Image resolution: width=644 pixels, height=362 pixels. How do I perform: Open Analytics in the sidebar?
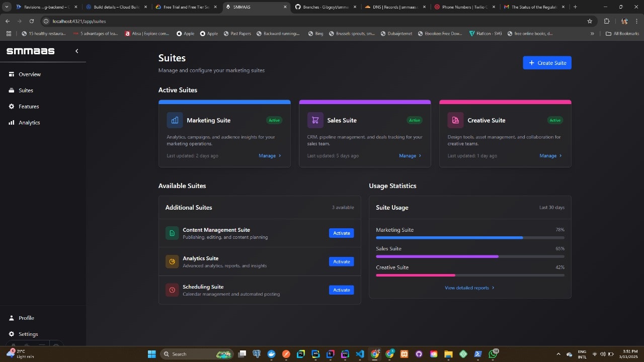pyautogui.click(x=43, y=123)
